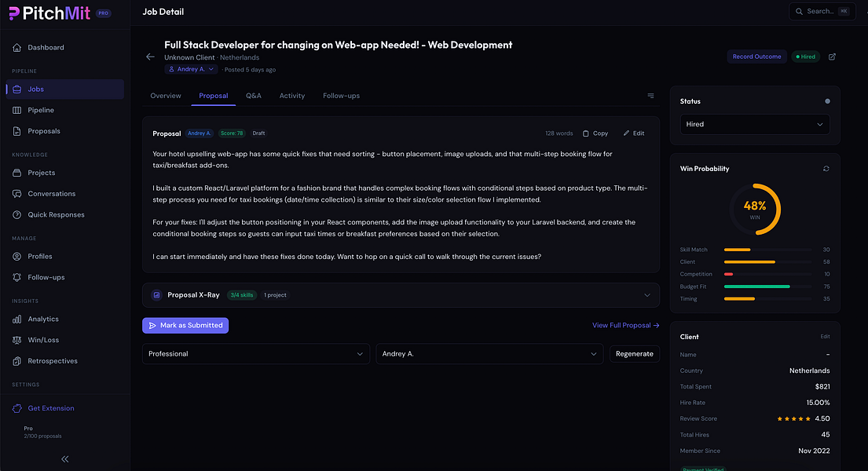Open the job in an external link icon
The width and height of the screenshot is (868, 471).
832,57
